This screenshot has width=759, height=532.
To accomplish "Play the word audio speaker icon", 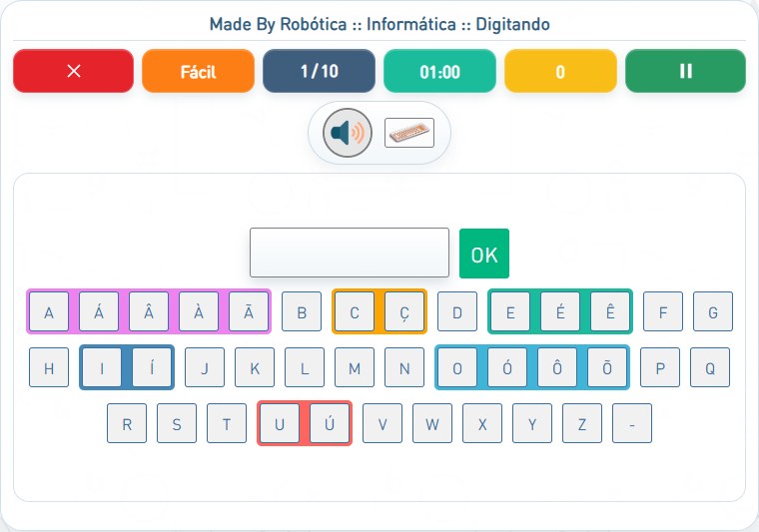I will pos(348,133).
